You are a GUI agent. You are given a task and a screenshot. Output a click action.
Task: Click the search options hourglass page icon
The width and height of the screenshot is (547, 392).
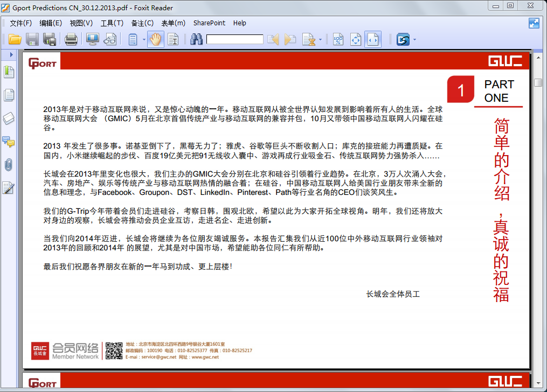coord(309,39)
